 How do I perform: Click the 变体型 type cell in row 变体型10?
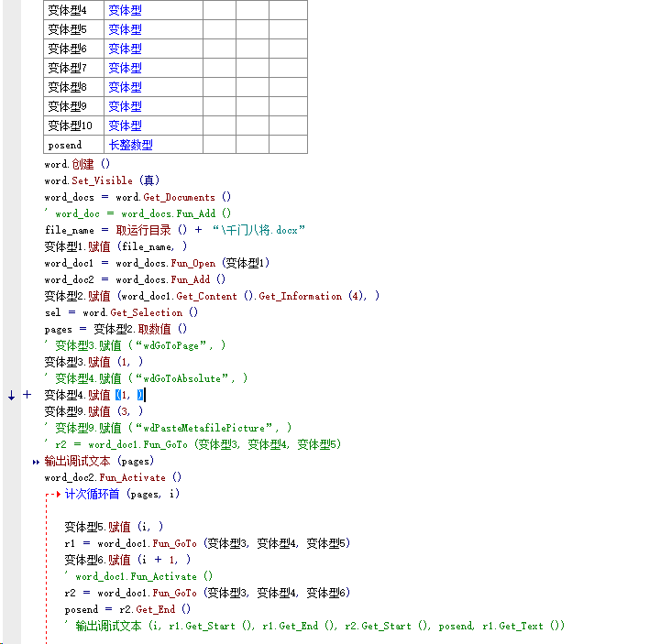154,126
